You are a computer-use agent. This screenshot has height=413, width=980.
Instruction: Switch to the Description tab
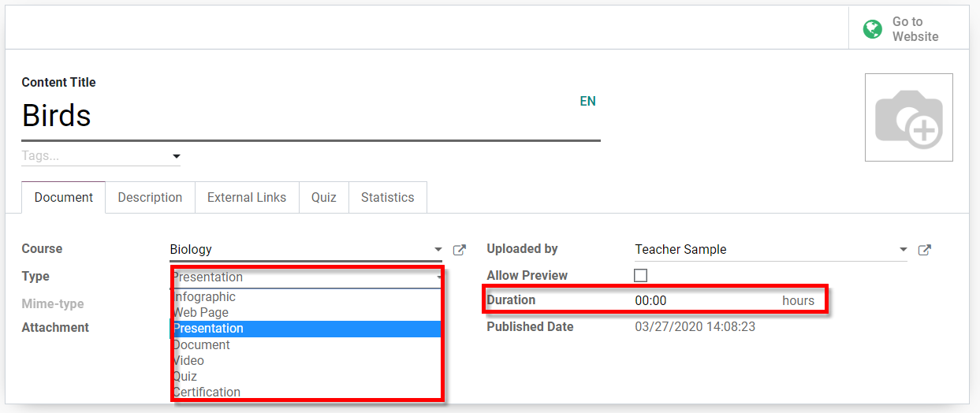pos(150,198)
